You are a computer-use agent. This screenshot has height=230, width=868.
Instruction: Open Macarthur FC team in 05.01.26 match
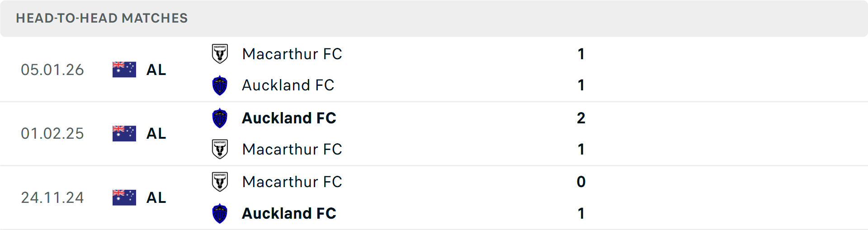coord(292,54)
